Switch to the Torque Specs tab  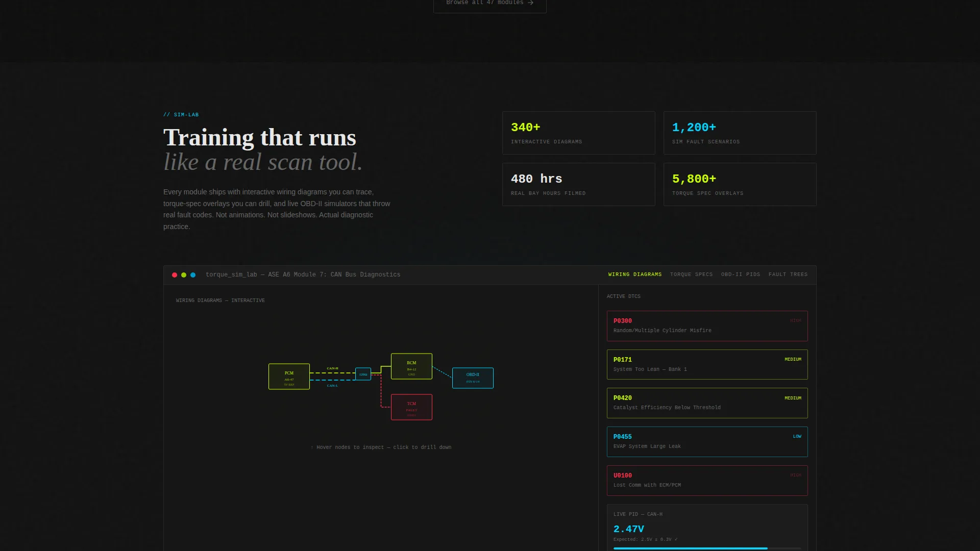click(691, 274)
